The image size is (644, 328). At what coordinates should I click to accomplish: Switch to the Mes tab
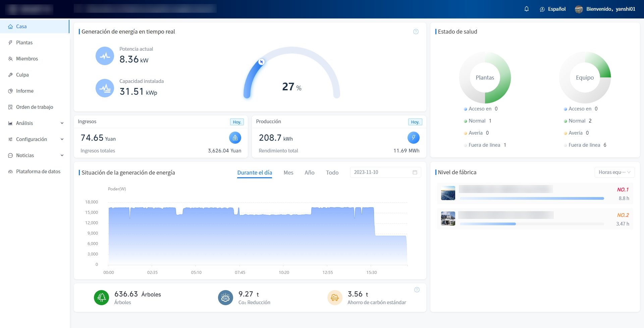click(288, 173)
